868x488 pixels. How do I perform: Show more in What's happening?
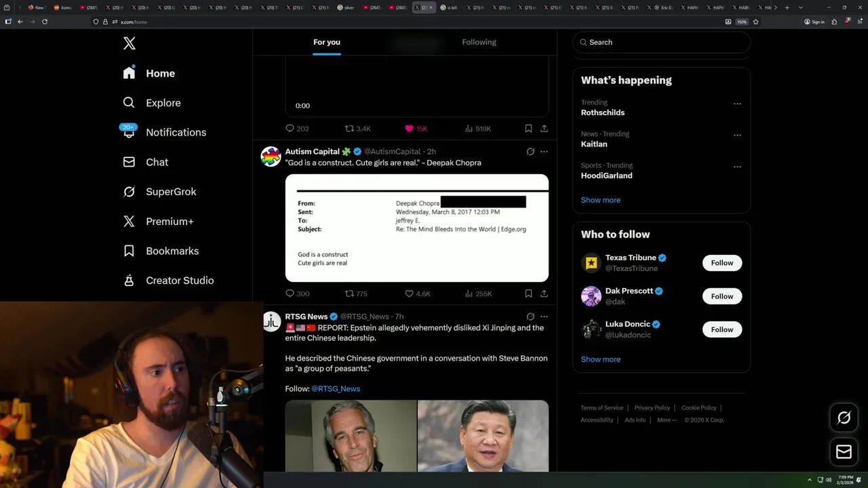(x=601, y=200)
